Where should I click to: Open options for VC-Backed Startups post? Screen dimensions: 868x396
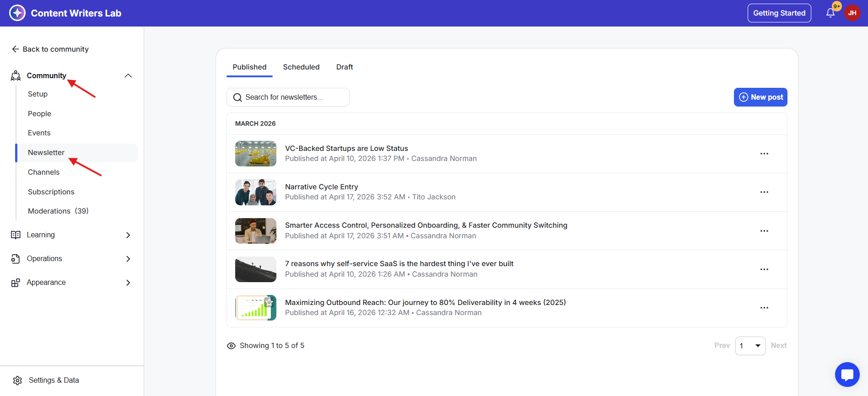(764, 154)
